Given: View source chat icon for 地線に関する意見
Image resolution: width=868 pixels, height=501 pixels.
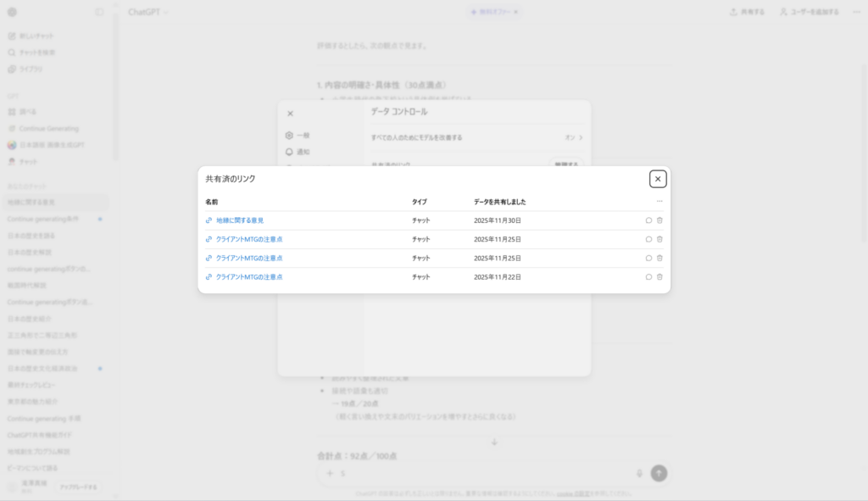Looking at the screenshot, I should click(x=648, y=220).
